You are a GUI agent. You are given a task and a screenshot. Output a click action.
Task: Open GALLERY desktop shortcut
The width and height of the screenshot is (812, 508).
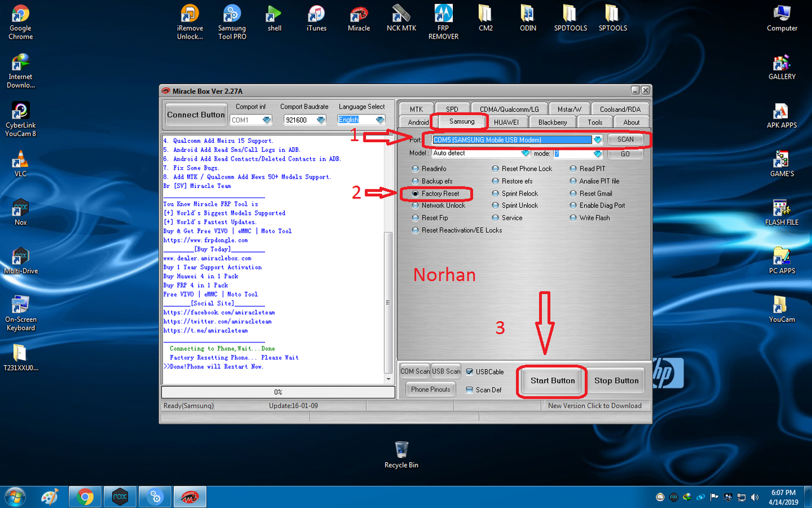(x=782, y=67)
